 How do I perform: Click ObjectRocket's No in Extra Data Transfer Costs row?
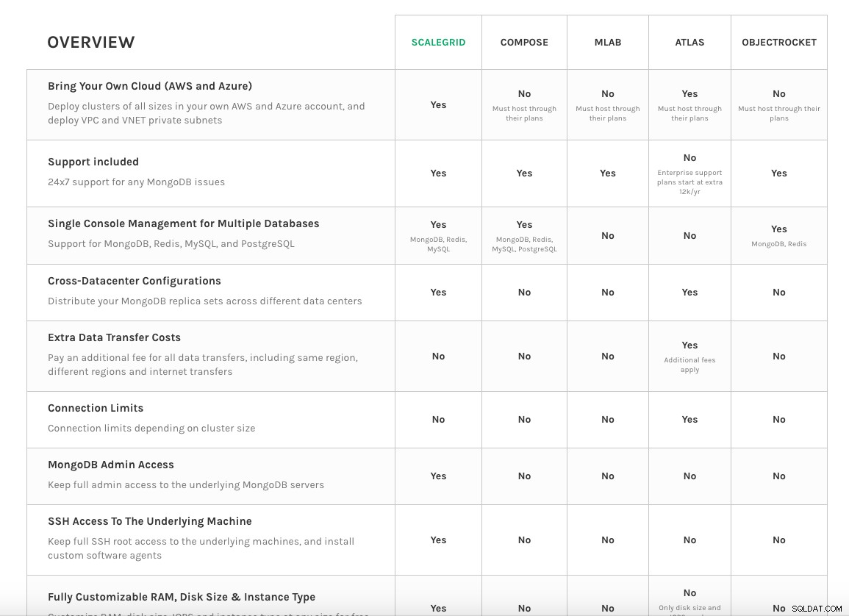[779, 357]
